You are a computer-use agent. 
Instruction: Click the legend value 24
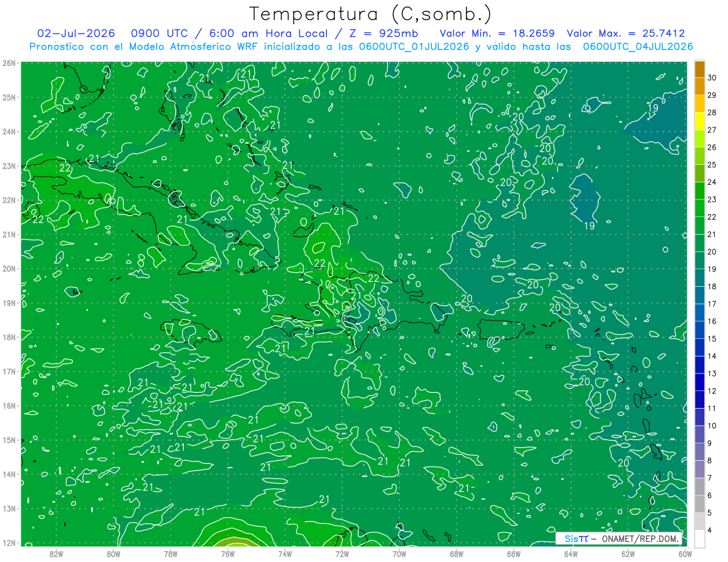712,182
